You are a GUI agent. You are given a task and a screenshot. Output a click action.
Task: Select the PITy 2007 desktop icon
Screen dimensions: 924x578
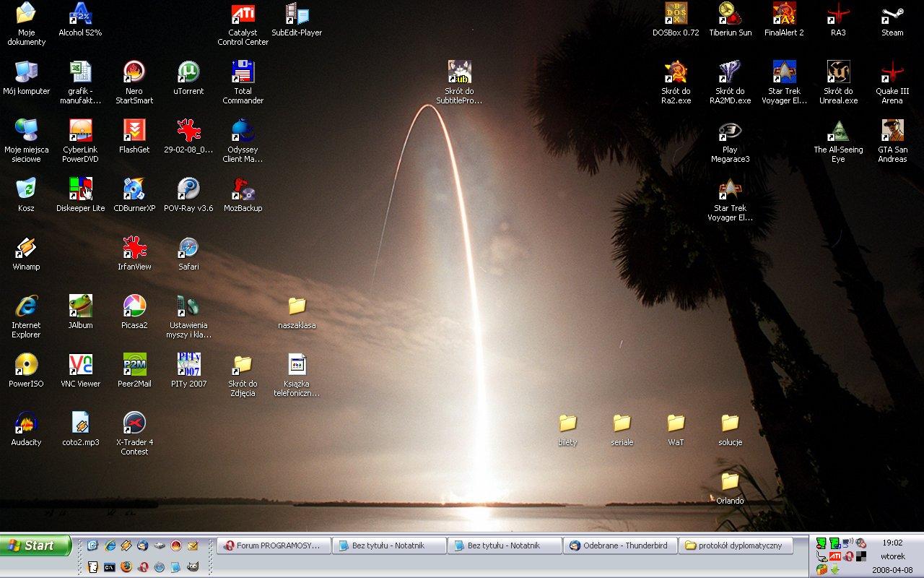coord(188,371)
